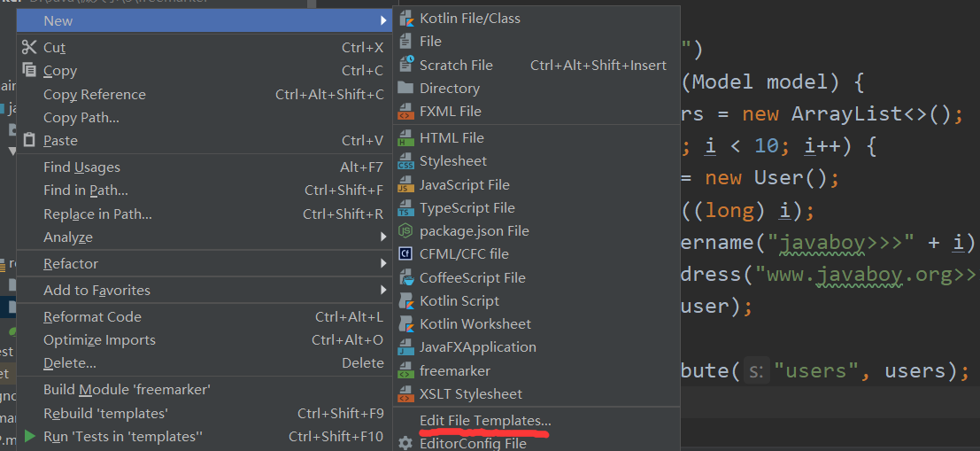Click the Scratch File clock icon

coord(406,65)
